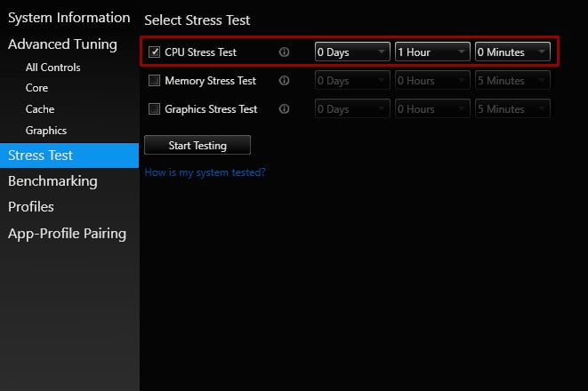Viewport: 588px width, 391px height.
Task: Open Graphics test 5 Minutes dropdown
Action: click(512, 108)
